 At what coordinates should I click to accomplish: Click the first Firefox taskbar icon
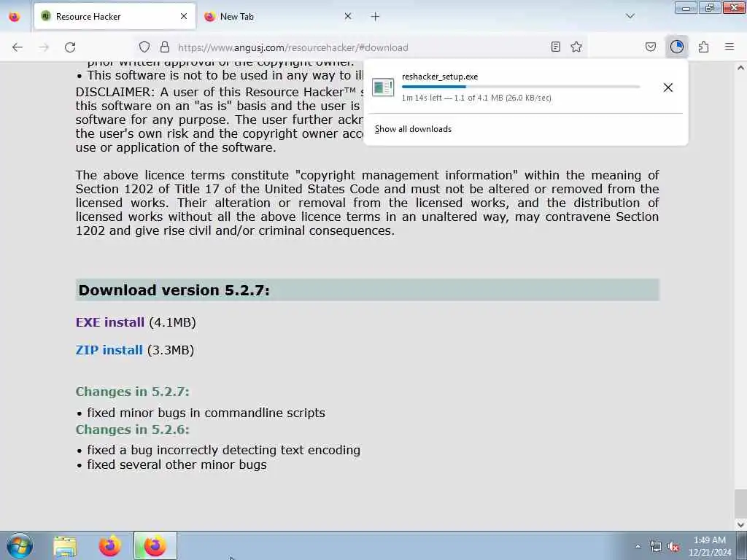pyautogui.click(x=109, y=546)
